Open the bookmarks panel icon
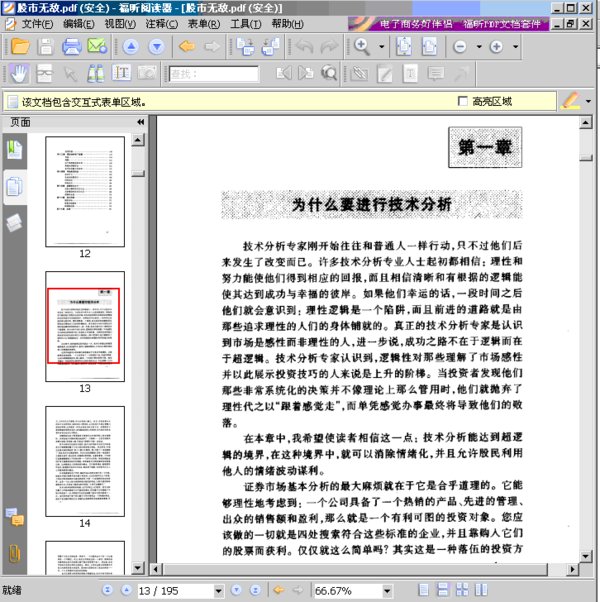 coord(15,150)
